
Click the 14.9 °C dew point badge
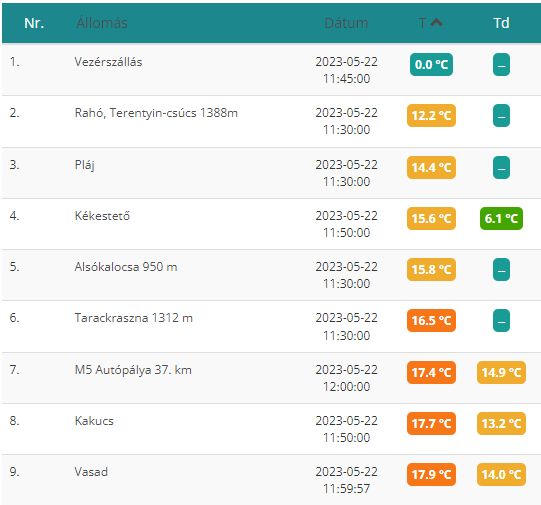(x=501, y=373)
